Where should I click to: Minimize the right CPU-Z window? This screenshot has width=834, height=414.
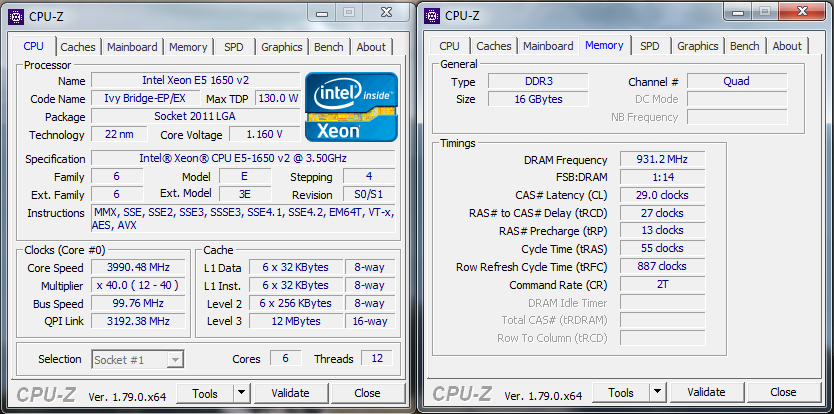(x=738, y=13)
